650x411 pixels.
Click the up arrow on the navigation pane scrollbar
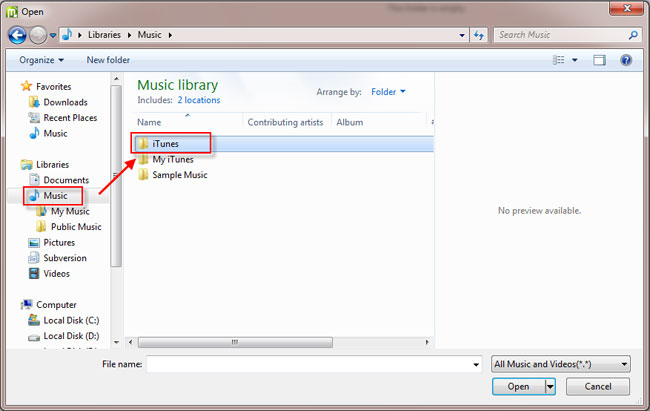tap(116, 79)
